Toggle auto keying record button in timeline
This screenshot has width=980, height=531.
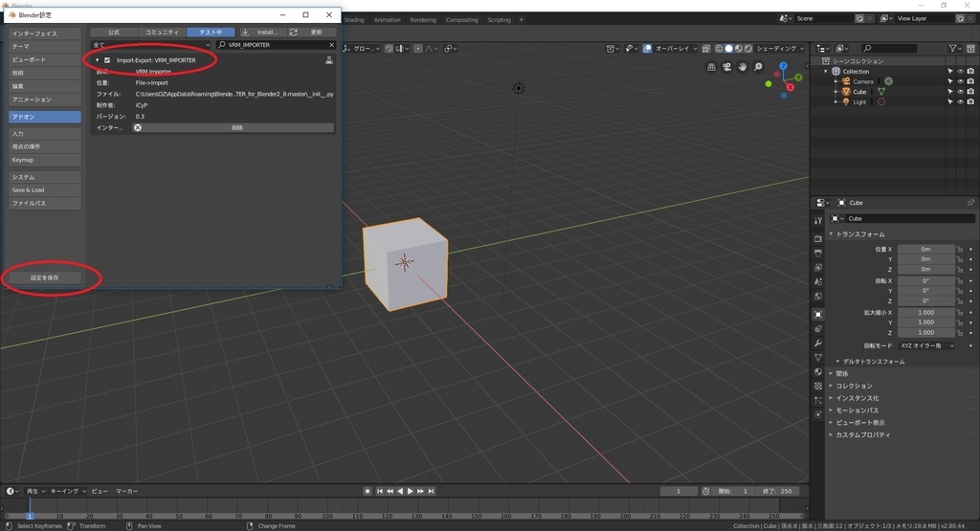click(367, 491)
